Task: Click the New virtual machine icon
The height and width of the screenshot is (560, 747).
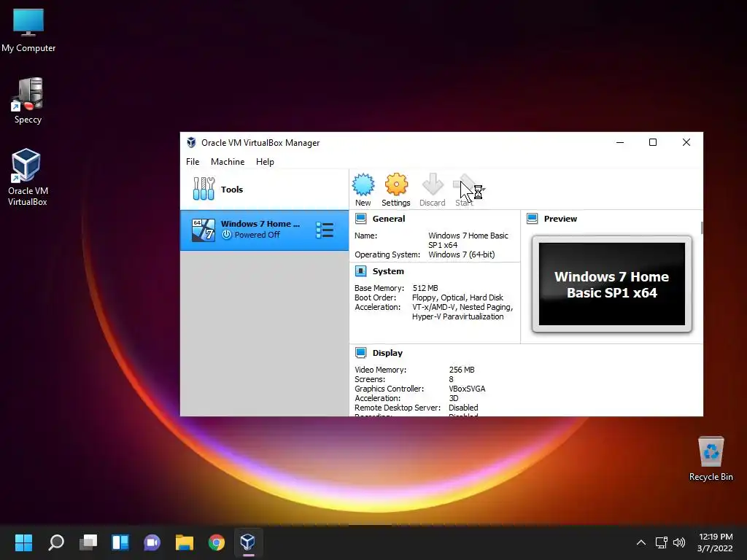Action: tap(363, 184)
